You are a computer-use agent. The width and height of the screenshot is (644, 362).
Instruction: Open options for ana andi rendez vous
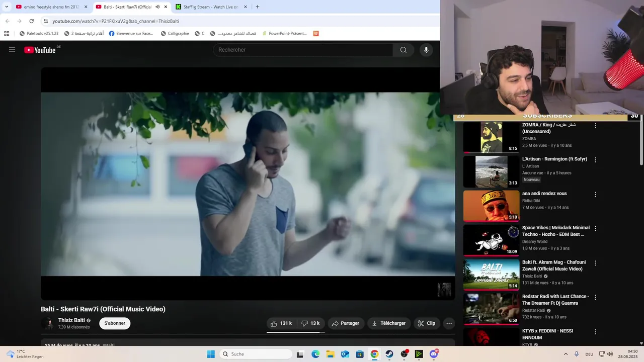(595, 195)
